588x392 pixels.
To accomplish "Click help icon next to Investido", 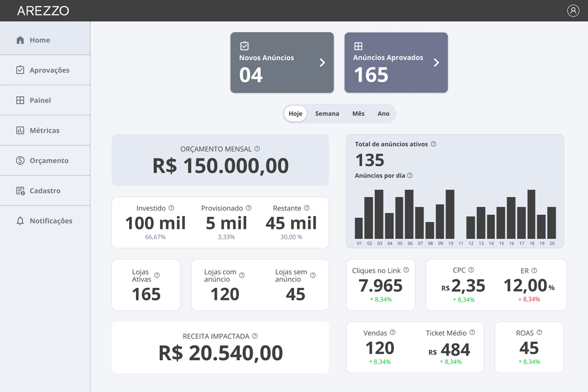I will (171, 208).
